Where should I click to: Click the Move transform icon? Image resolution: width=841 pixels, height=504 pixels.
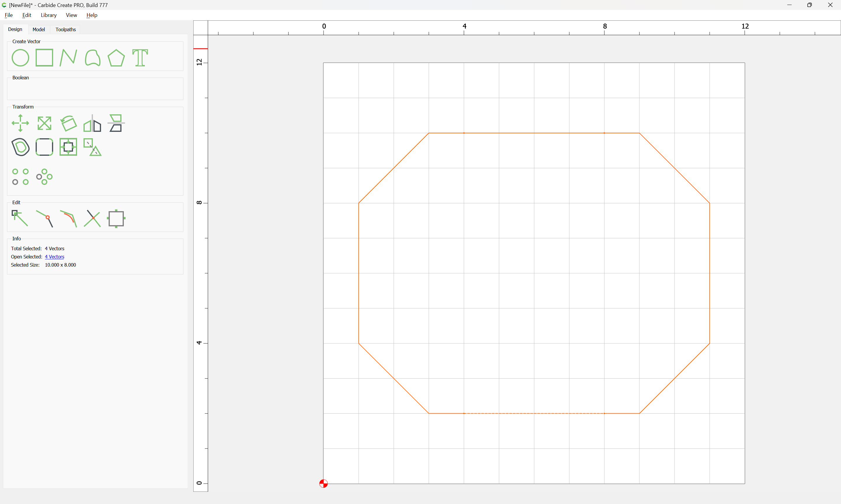20,123
